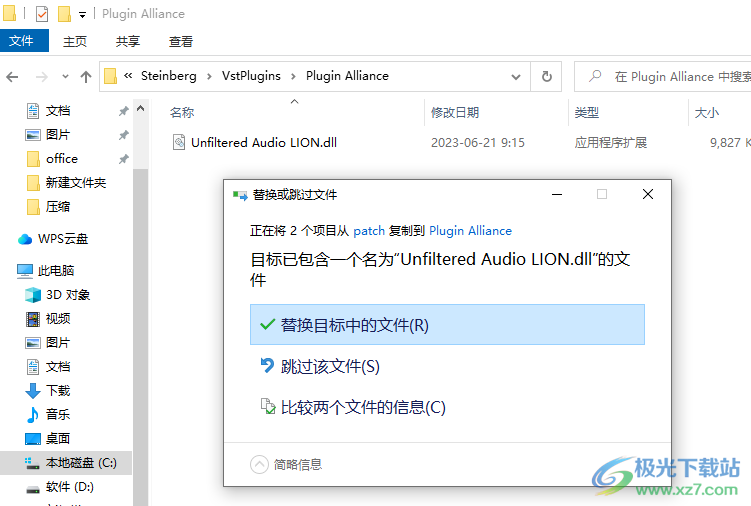This screenshot has height=506, width=751.
Task: Click the 视频 film strip icon
Action: click(x=33, y=319)
